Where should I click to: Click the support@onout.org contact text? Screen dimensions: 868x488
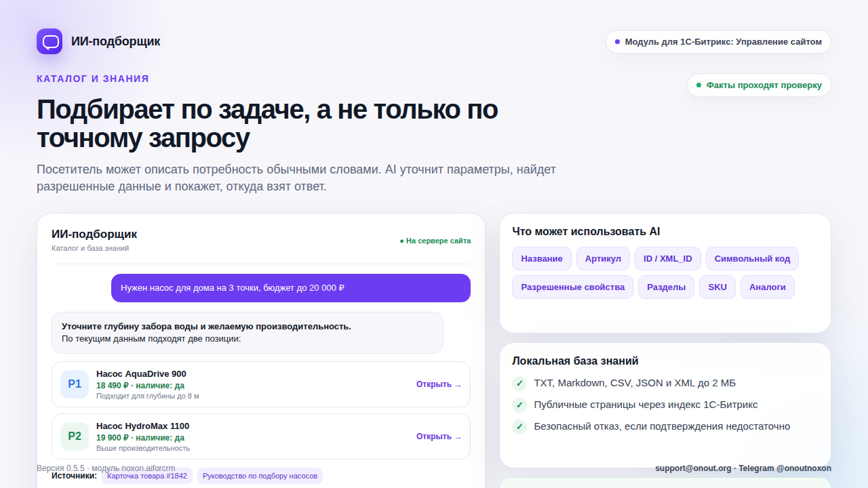(693, 468)
